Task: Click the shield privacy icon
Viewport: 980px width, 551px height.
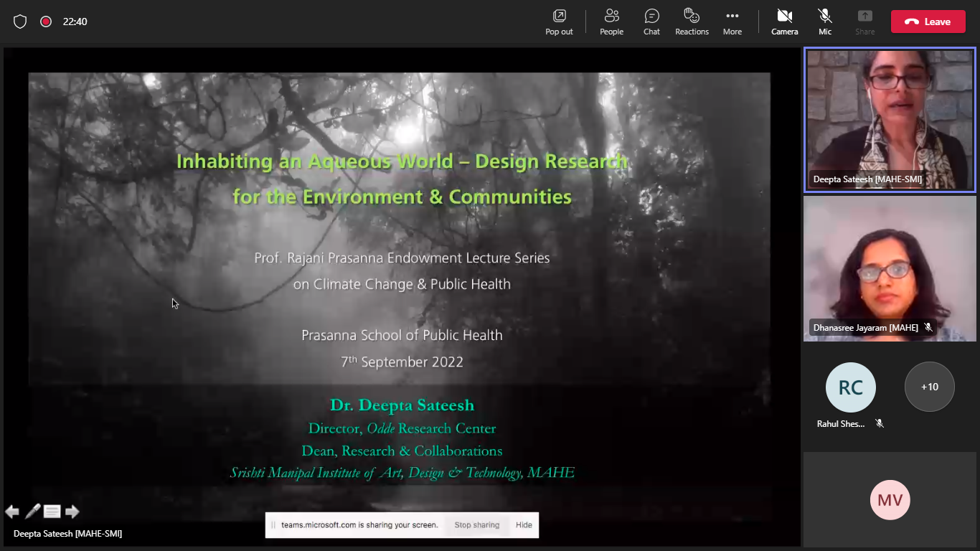Action: point(20,22)
